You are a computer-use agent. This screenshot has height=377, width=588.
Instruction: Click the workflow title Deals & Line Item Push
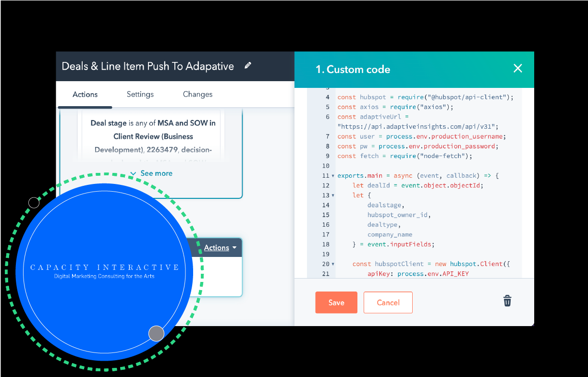pos(148,66)
